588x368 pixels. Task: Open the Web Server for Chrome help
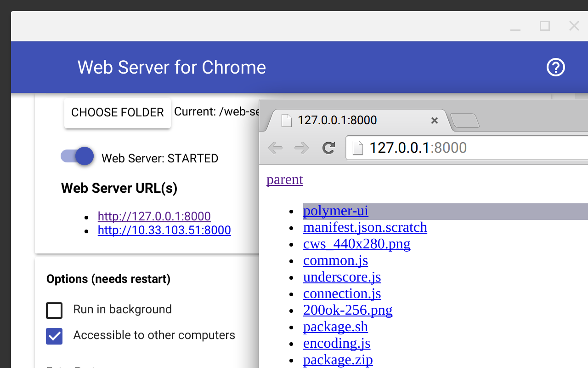556,67
